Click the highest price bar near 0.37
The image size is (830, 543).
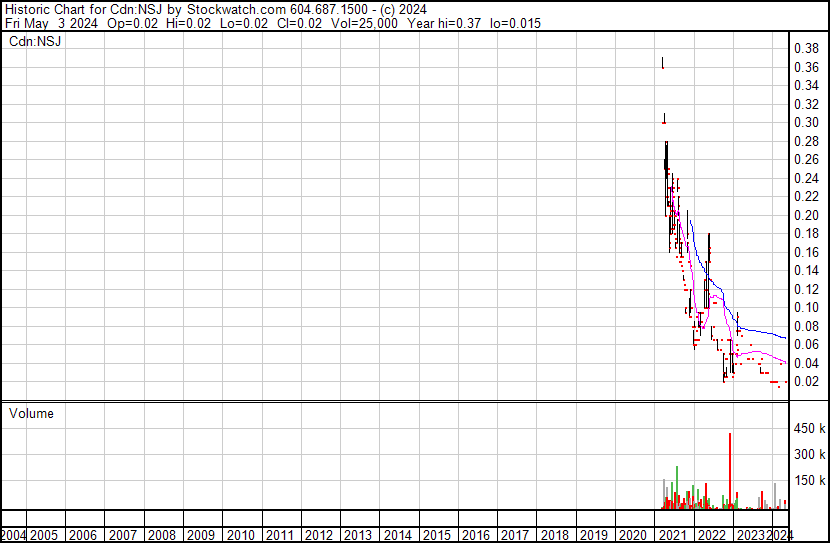662,64
